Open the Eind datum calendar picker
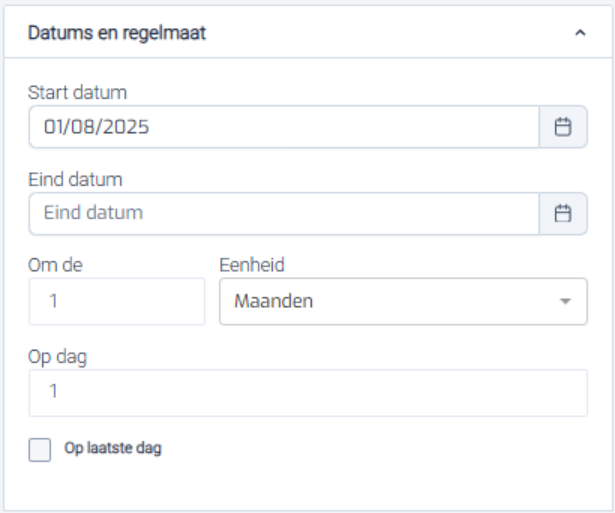 click(x=563, y=213)
